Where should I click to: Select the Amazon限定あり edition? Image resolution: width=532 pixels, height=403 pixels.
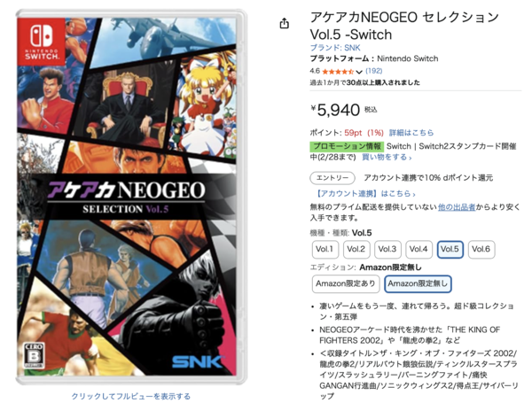point(346,283)
